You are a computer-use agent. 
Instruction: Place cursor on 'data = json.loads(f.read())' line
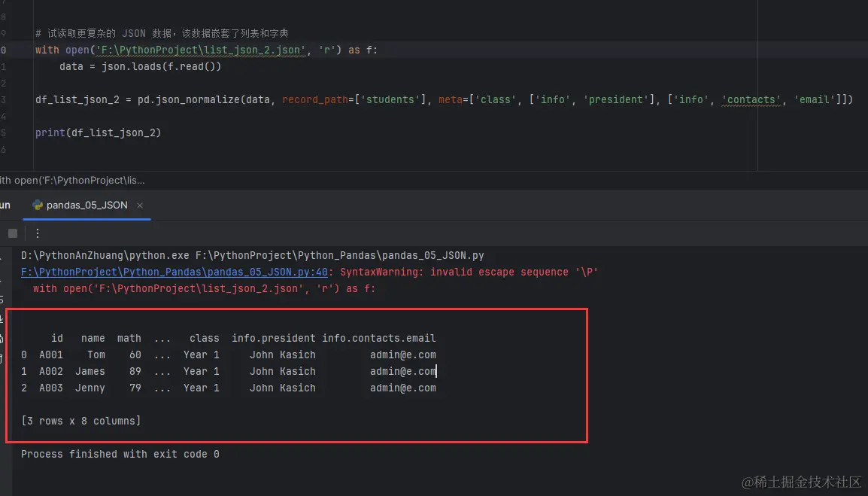pos(140,66)
